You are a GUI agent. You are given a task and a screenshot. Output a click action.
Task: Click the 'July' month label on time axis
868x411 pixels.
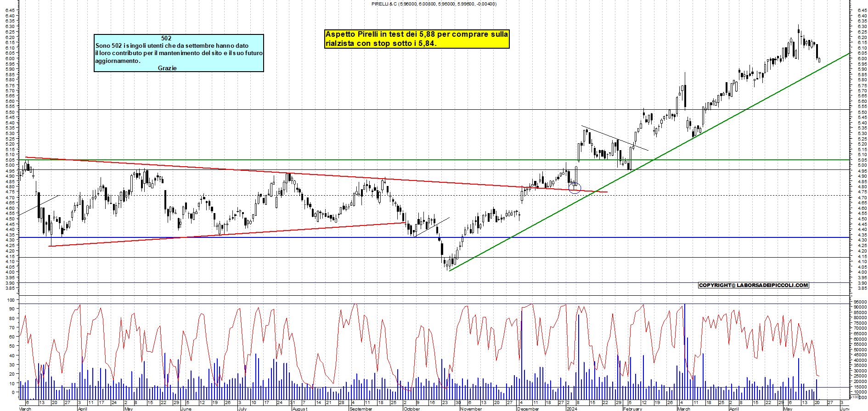(x=242, y=409)
